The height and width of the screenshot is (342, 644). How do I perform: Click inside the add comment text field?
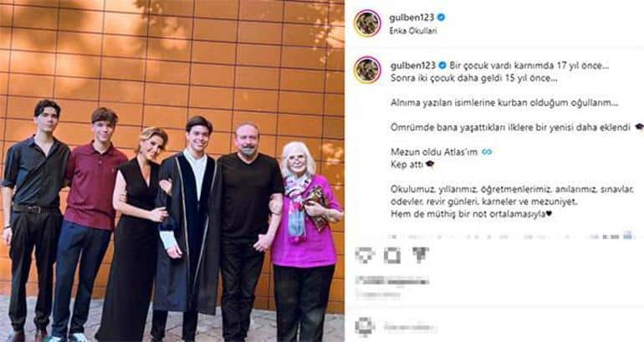pos(411,328)
